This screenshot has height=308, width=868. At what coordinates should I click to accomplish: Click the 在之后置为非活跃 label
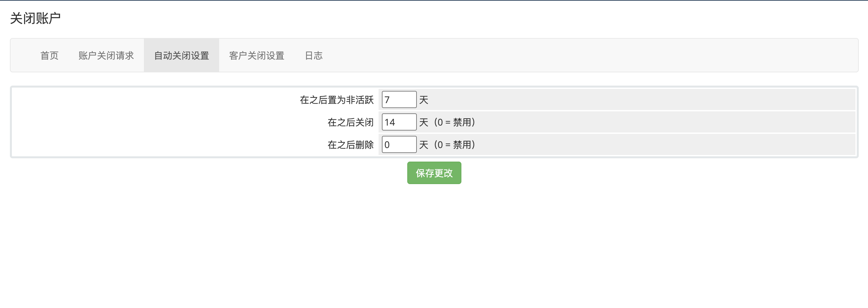point(337,100)
